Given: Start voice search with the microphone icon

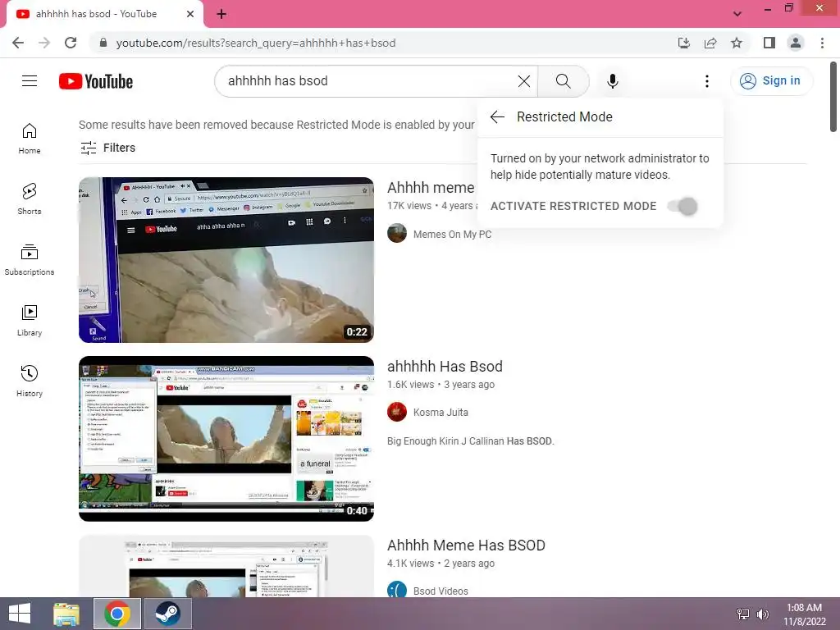Looking at the screenshot, I should tap(612, 81).
